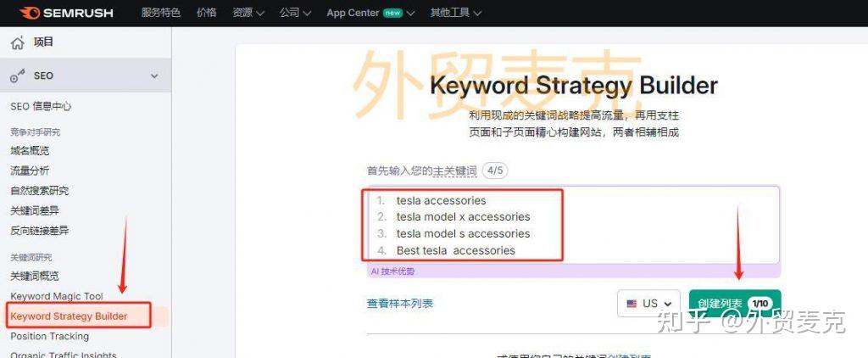Image resolution: width=868 pixels, height=358 pixels.
Task: Expand the 资源 dropdown menu
Action: (x=248, y=13)
